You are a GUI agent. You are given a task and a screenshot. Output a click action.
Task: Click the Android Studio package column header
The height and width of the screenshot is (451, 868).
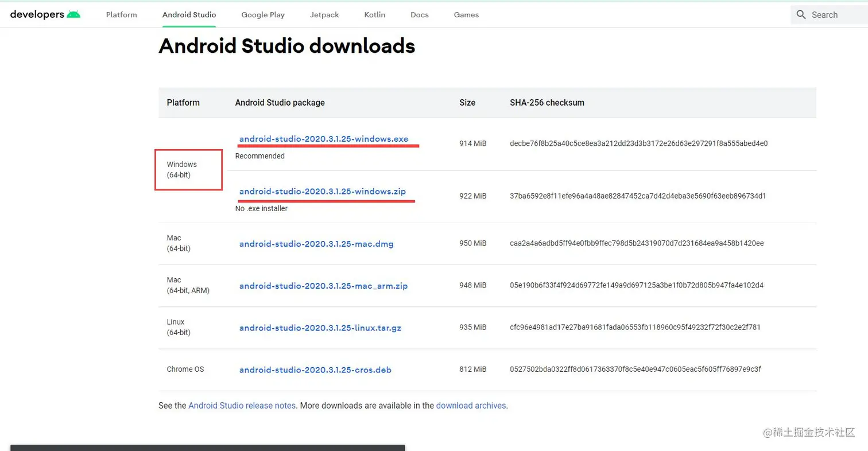coord(280,103)
